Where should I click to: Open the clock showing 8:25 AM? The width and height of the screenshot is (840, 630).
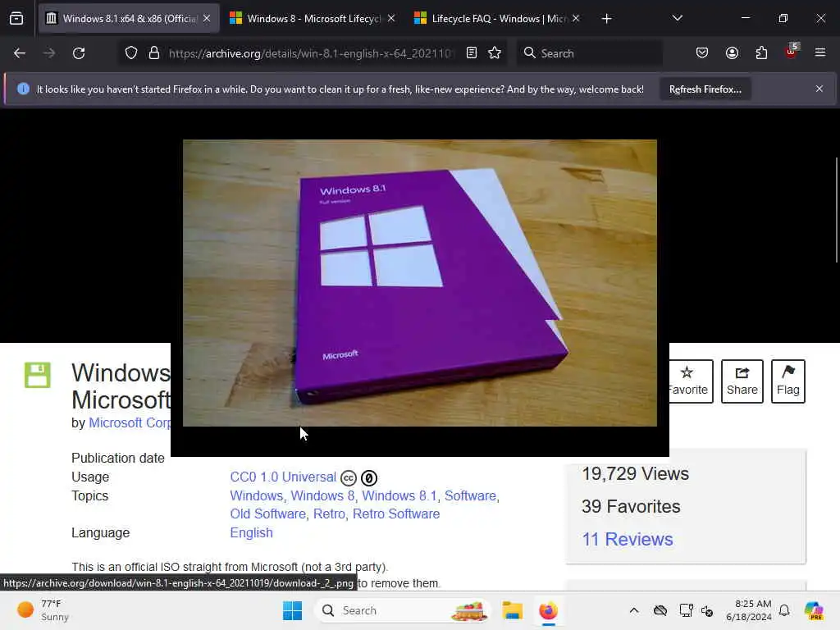point(749,610)
